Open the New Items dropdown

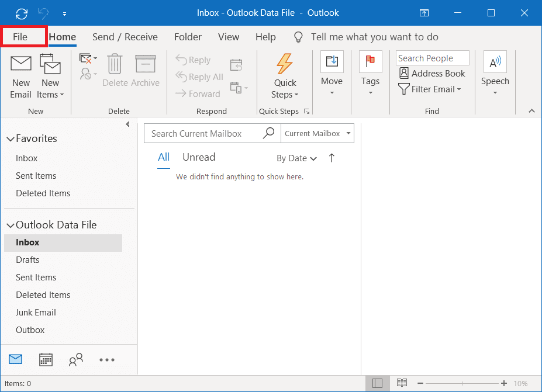click(50, 77)
